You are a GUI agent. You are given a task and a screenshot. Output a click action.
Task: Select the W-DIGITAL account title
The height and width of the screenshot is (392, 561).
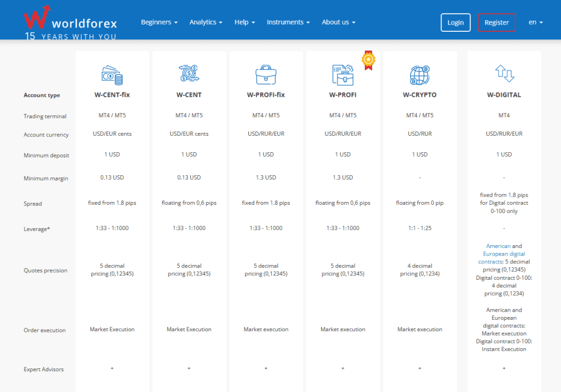click(x=504, y=95)
